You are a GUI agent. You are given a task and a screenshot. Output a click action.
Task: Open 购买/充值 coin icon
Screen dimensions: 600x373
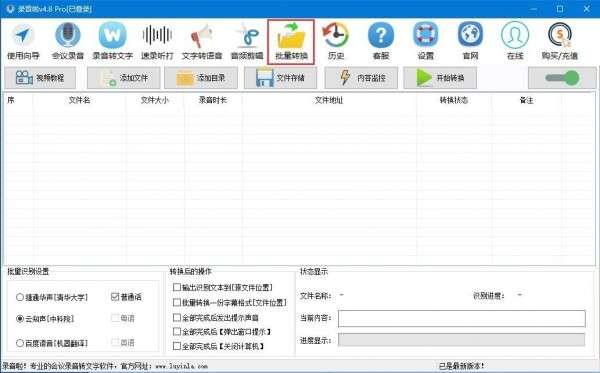coord(559,35)
